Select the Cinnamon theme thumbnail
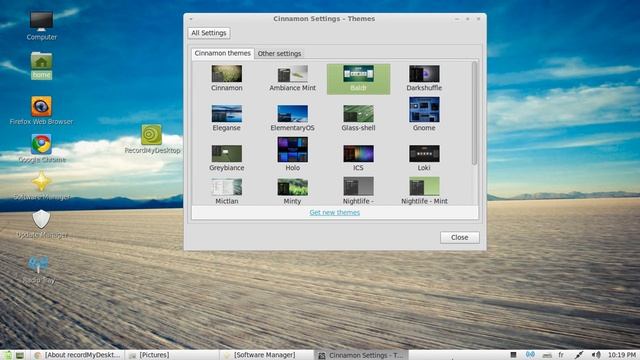 (227, 74)
